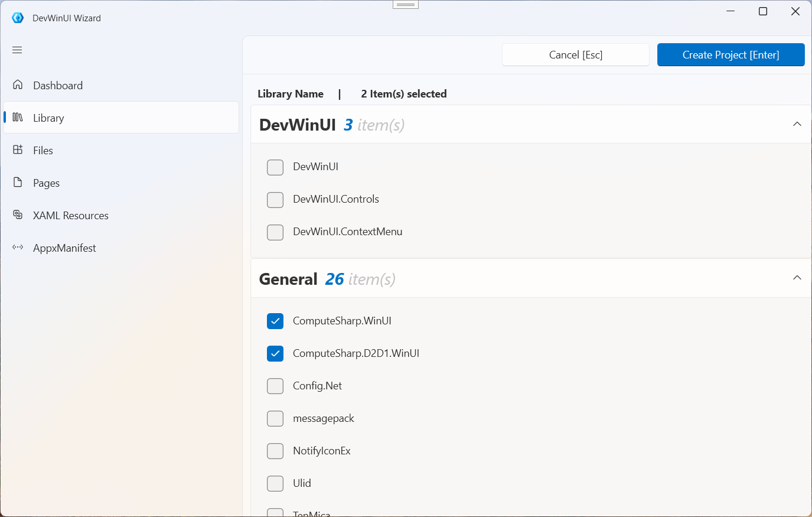Select the Config.Net checkbox
This screenshot has height=517, width=812.
[275, 386]
